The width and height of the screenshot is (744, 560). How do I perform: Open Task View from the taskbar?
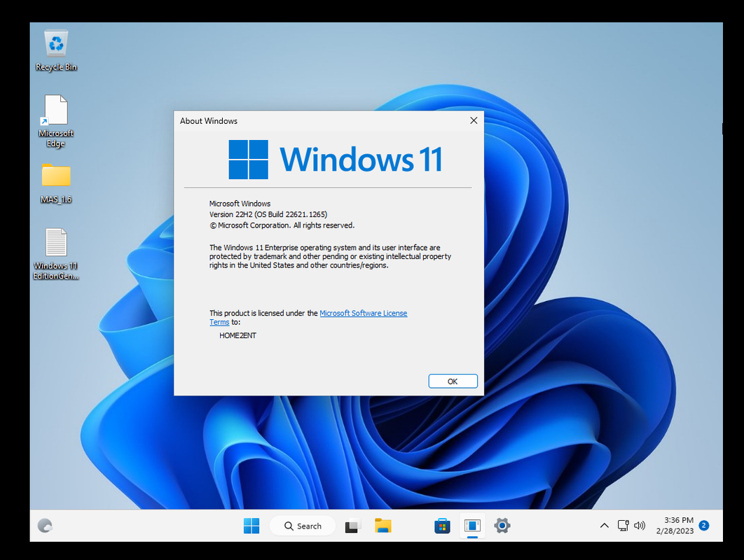(x=352, y=526)
